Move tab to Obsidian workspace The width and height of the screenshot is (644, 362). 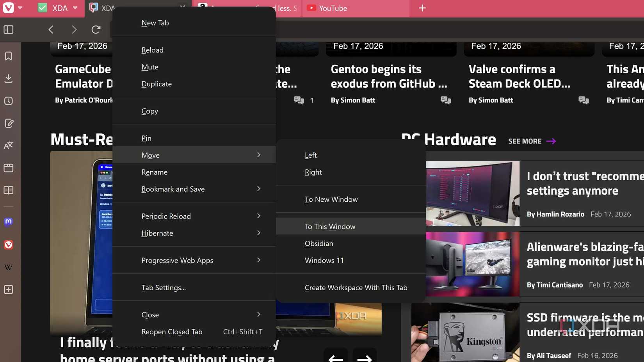[350, 243]
